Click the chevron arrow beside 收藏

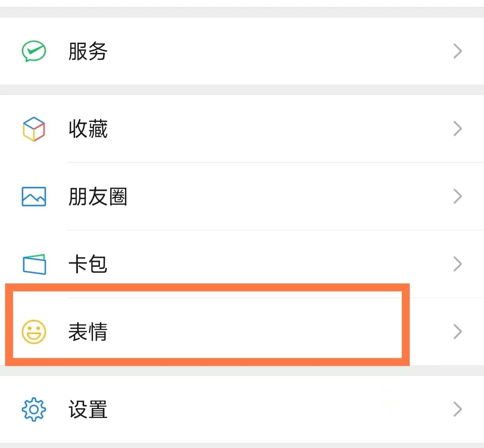458,129
